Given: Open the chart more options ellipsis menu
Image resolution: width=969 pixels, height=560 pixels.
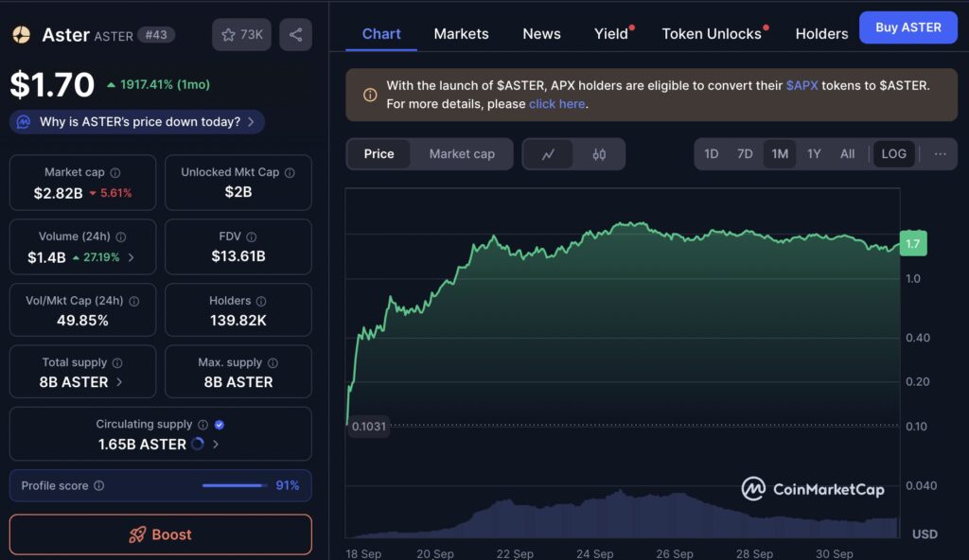Looking at the screenshot, I should pyautogui.click(x=940, y=154).
